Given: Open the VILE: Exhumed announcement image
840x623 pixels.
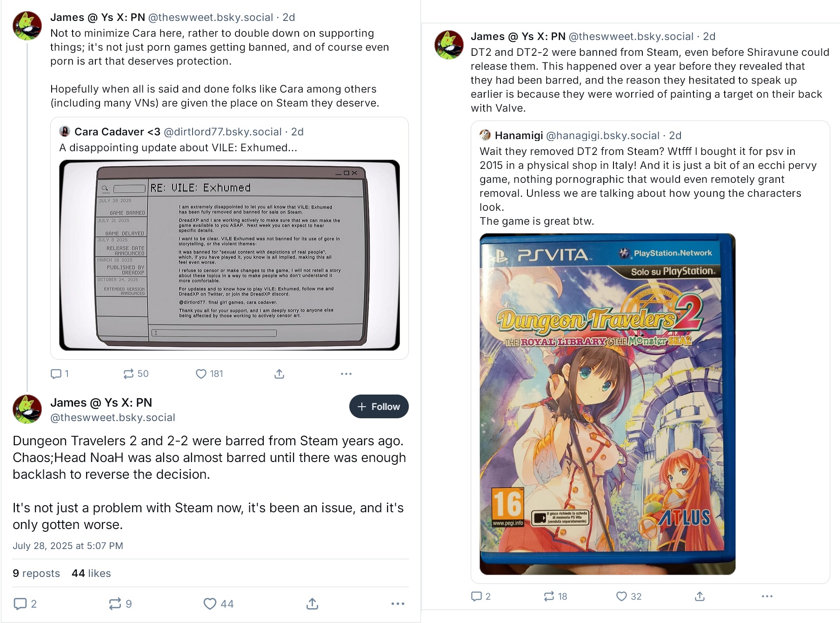Looking at the screenshot, I should click(x=229, y=255).
